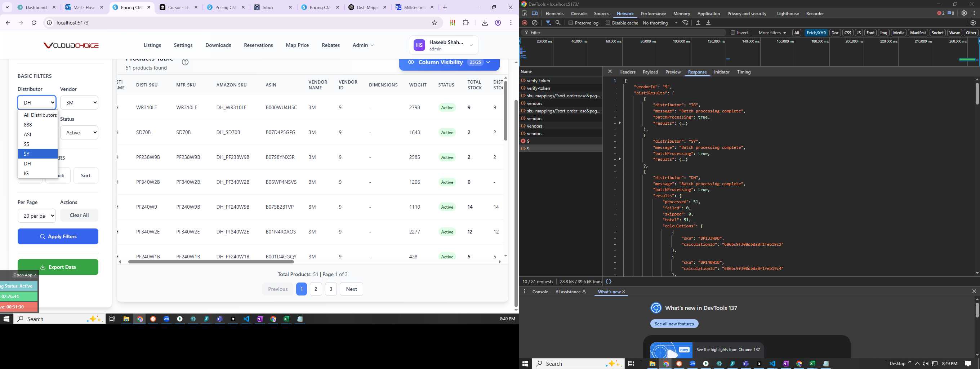Close the What's new drawer tab
The width and height of the screenshot is (980, 369).
click(x=624, y=292)
